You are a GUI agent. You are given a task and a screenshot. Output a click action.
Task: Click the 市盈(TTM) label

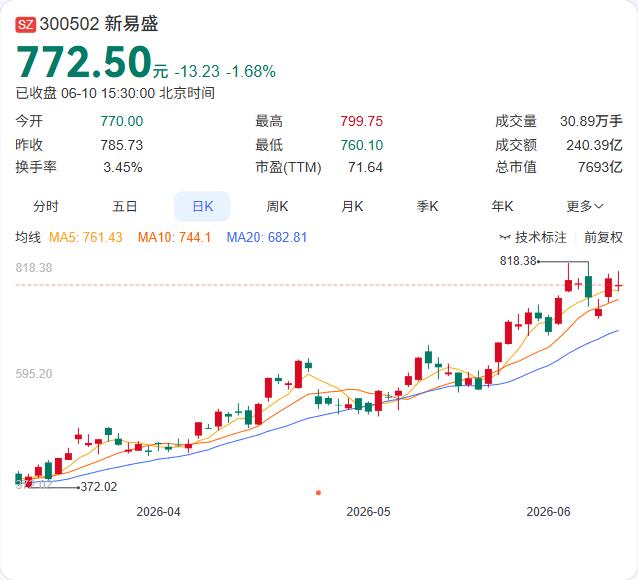(288, 167)
